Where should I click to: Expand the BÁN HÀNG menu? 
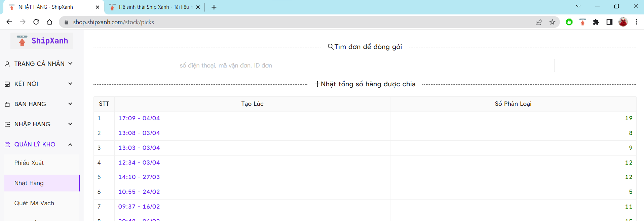click(x=39, y=104)
